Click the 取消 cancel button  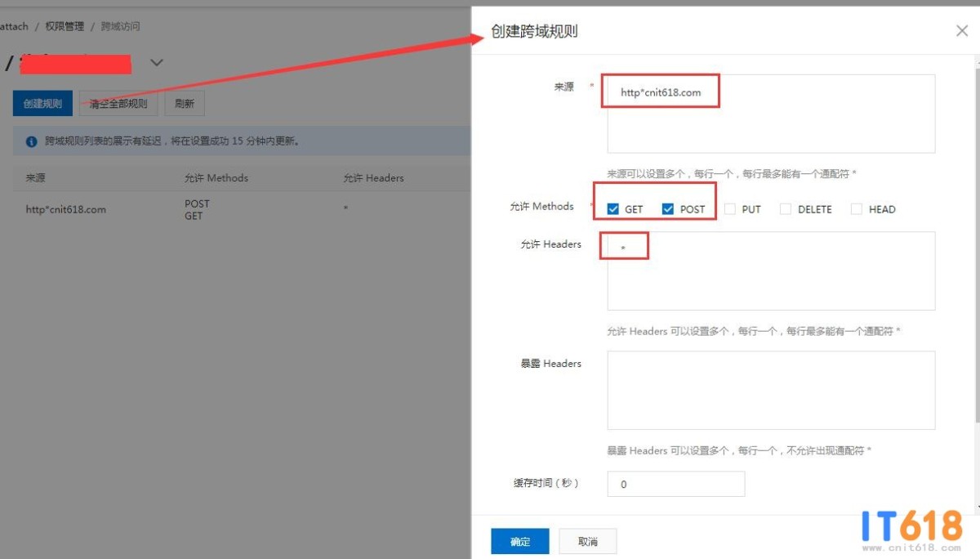coord(587,541)
